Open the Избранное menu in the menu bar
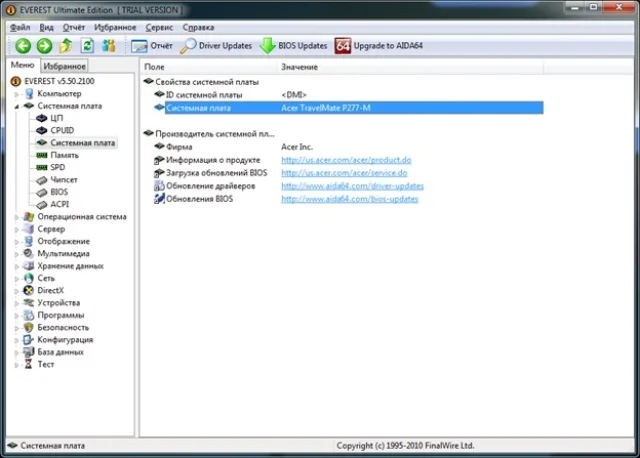640x458 pixels. (115, 27)
